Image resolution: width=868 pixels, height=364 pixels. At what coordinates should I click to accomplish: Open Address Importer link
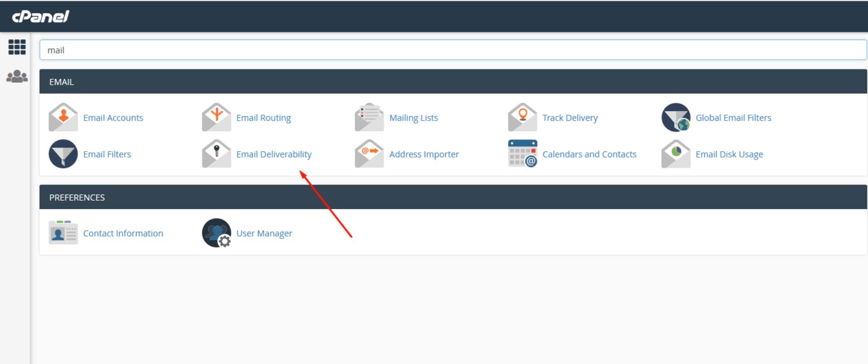(424, 154)
